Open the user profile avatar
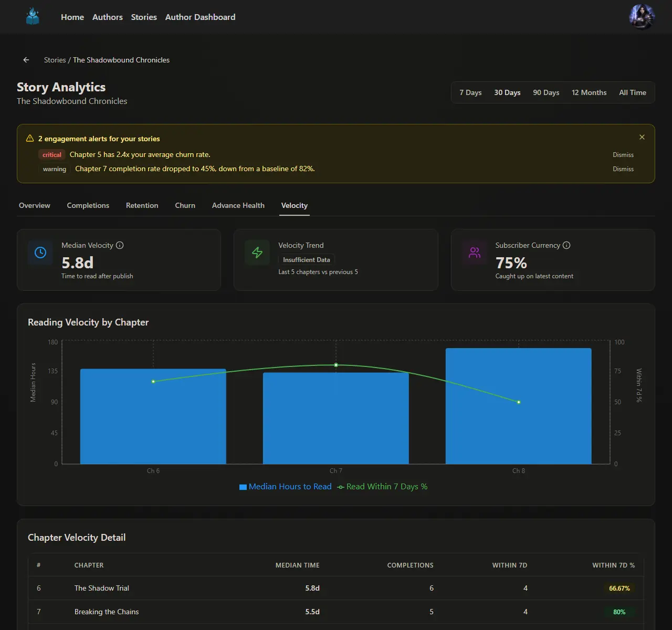 [642, 17]
